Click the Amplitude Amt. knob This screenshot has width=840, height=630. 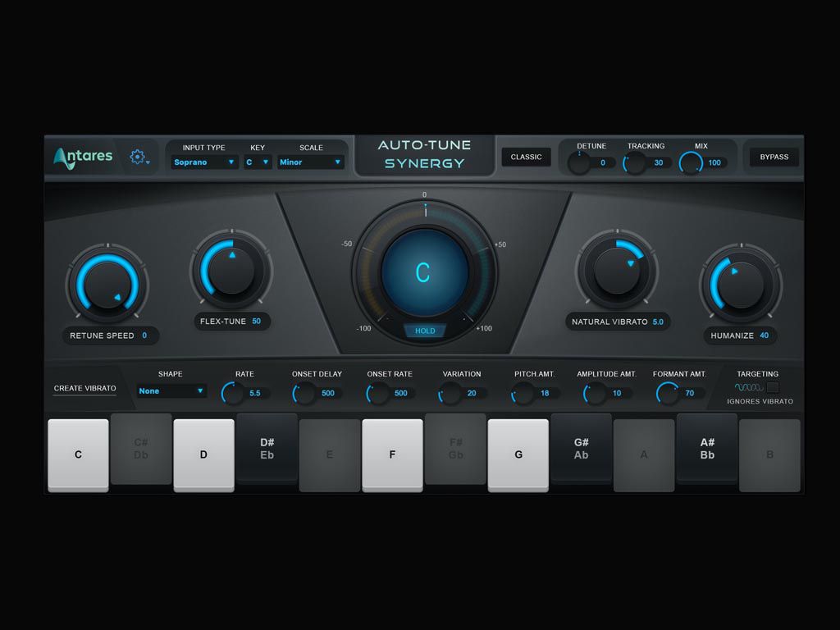(595, 393)
